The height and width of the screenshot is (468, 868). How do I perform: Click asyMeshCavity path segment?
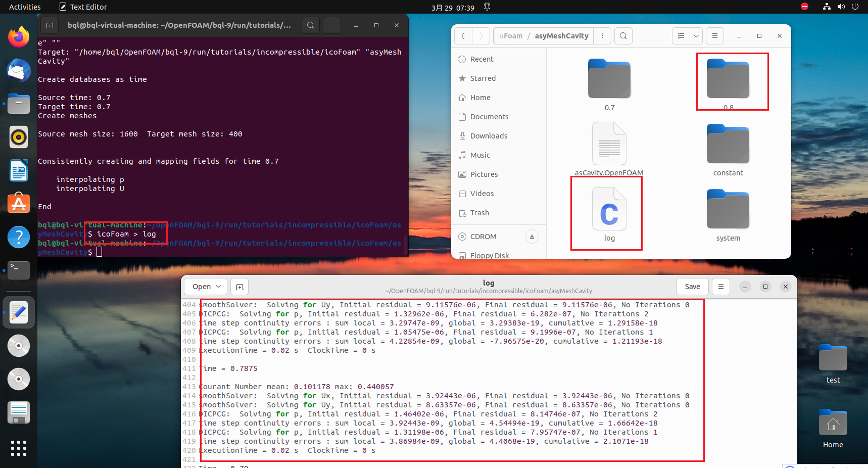[x=561, y=36]
